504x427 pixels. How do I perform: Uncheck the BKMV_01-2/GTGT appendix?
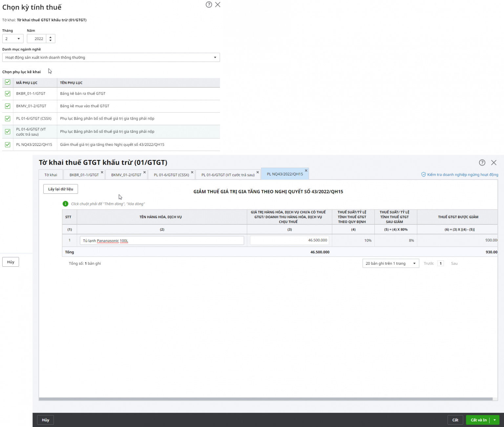point(8,106)
